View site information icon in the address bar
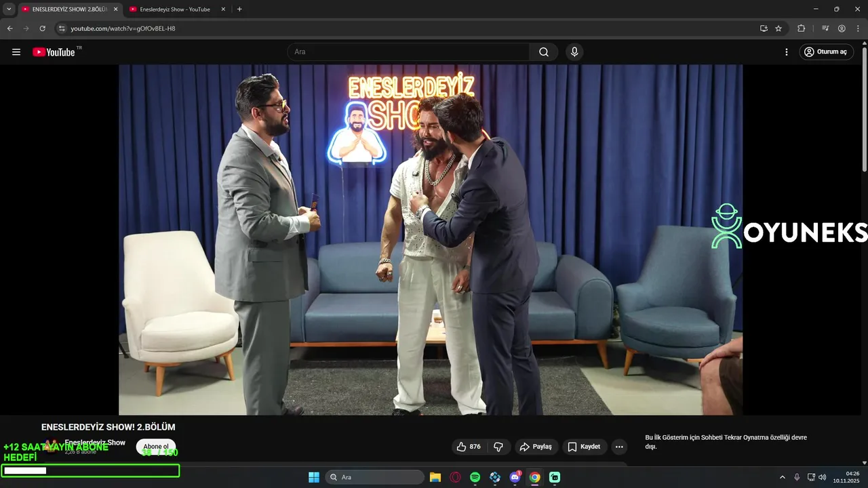The width and height of the screenshot is (868, 488). (x=62, y=28)
